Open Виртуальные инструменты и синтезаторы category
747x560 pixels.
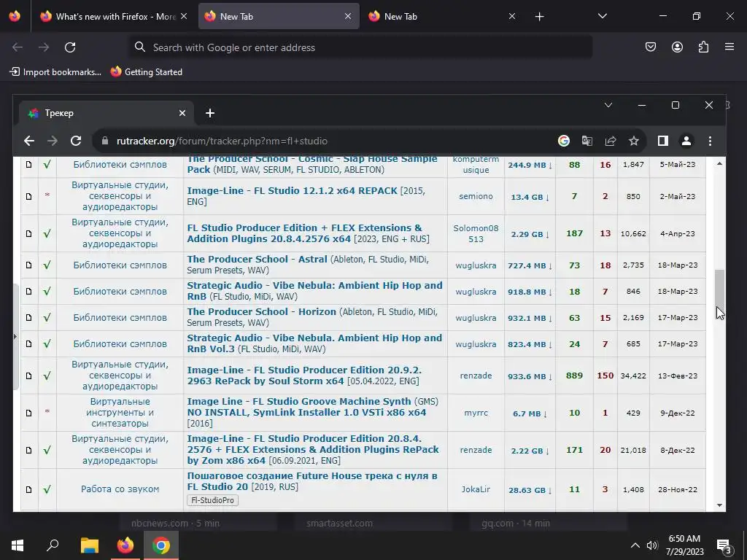pos(120,413)
